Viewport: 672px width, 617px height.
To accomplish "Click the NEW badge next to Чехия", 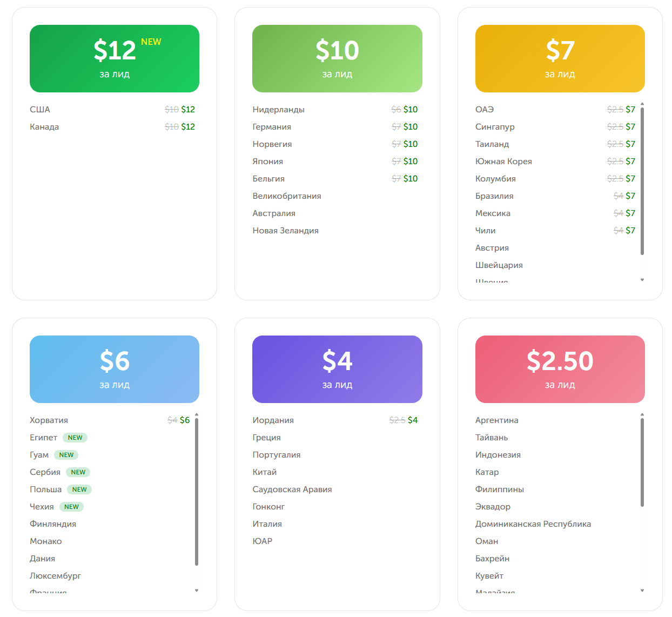I will 71,507.
